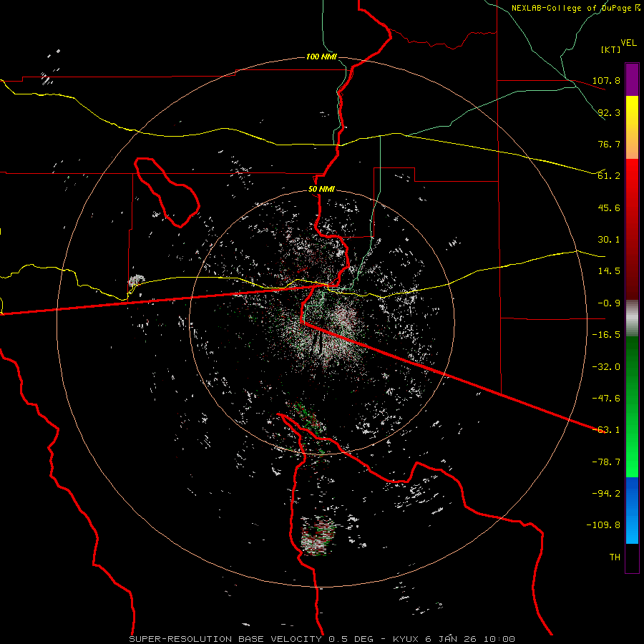The width and height of the screenshot is (644, 644).
Task: Click the -47.6 velocity scale value
Action: coord(606,399)
